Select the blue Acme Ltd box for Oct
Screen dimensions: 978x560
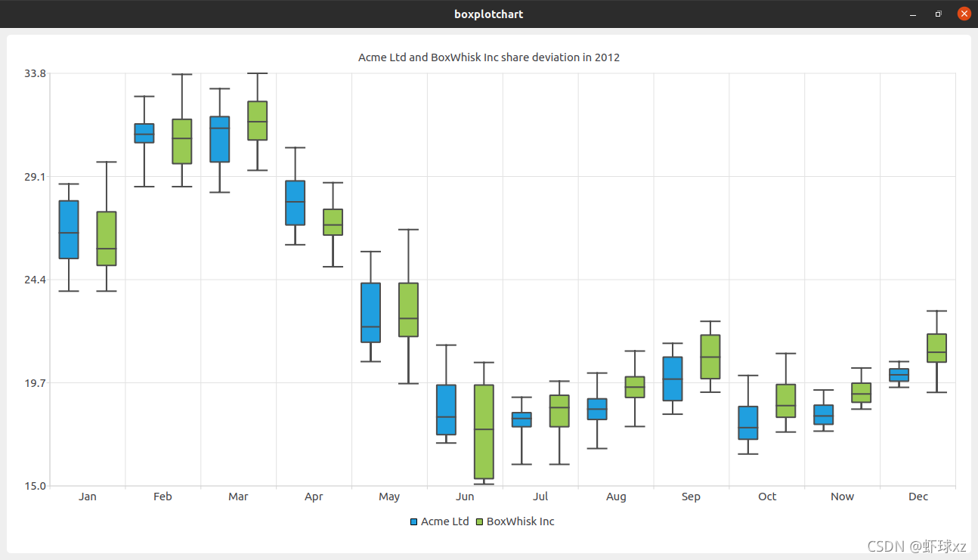pos(749,422)
